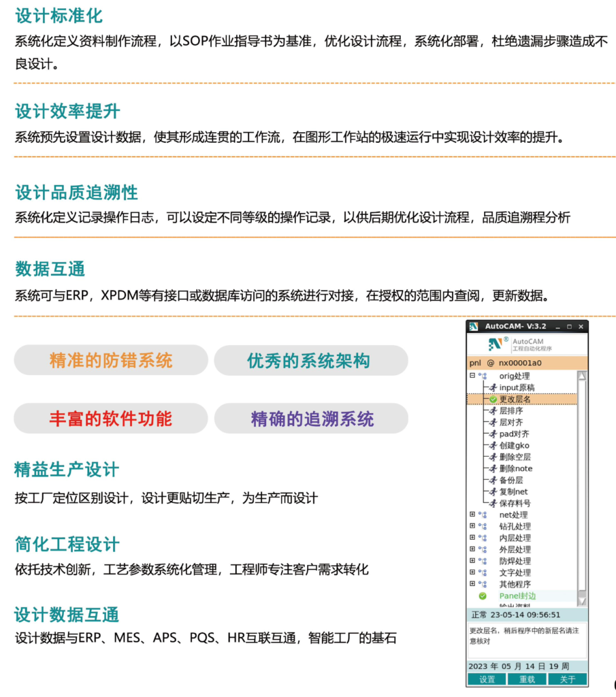The width and height of the screenshot is (616, 697).
Task: Click the status line 正常 23-05-14 09:56:51
Action: pos(527,615)
